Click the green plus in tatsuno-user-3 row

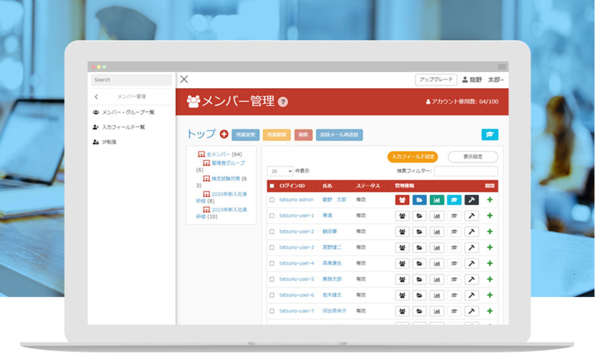(x=490, y=247)
